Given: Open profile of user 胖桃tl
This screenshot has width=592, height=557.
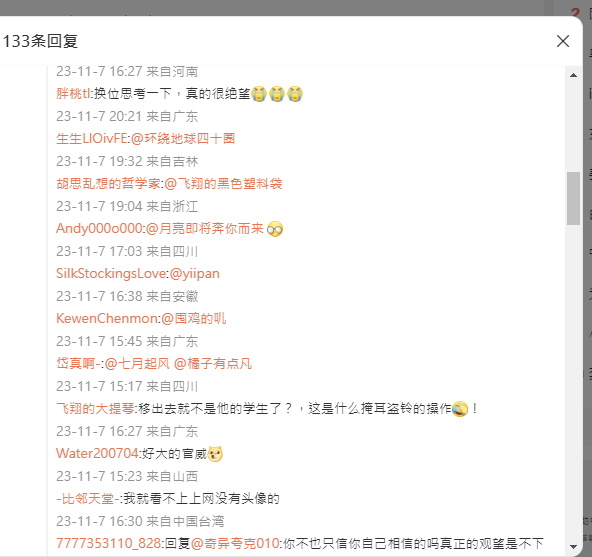Looking at the screenshot, I should point(73,93).
